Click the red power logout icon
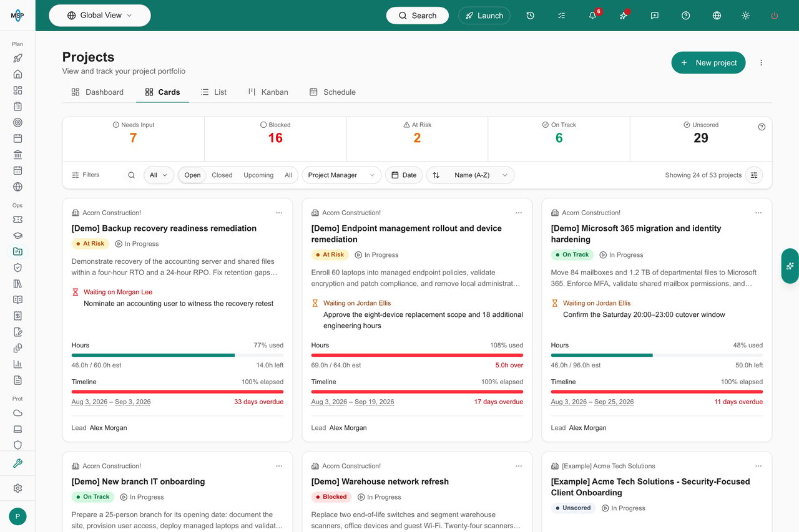Viewport: 799px width, 532px height. tap(775, 16)
